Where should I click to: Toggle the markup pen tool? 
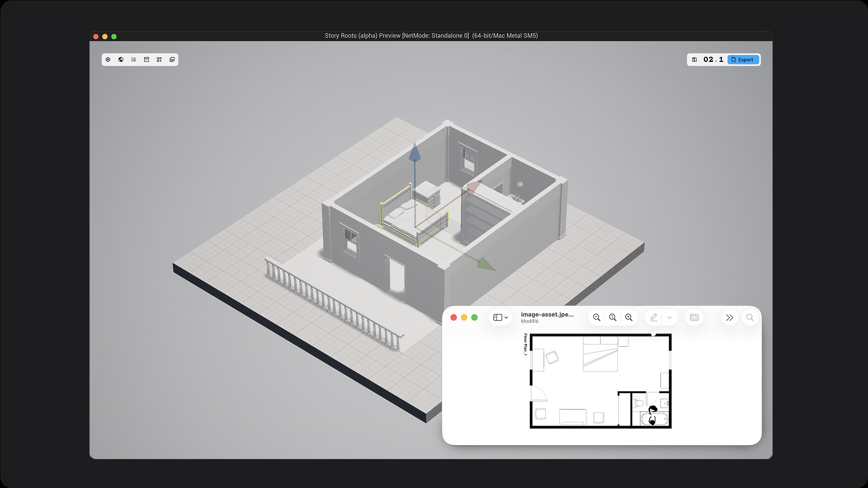pyautogui.click(x=654, y=318)
